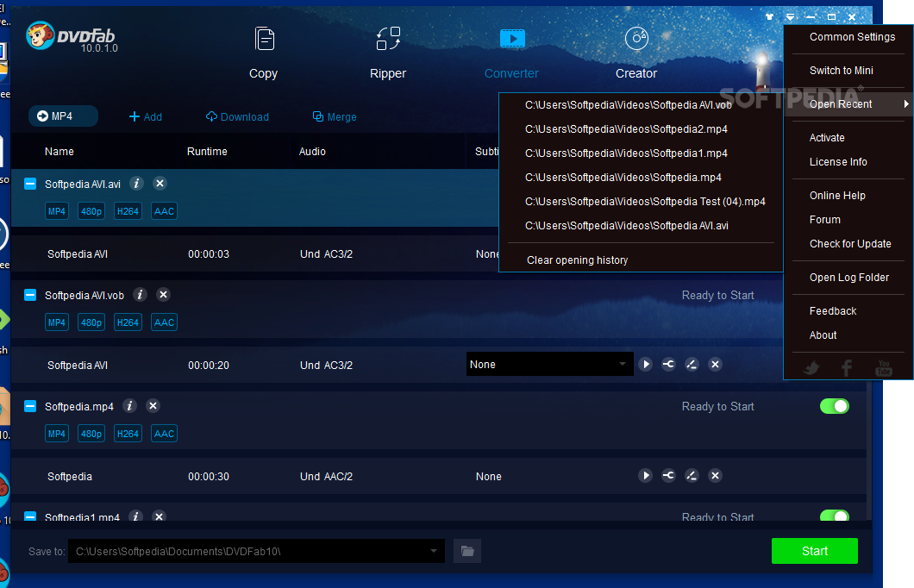This screenshot has height=588, width=914.
Task: Open the Copy module
Action: click(x=264, y=53)
